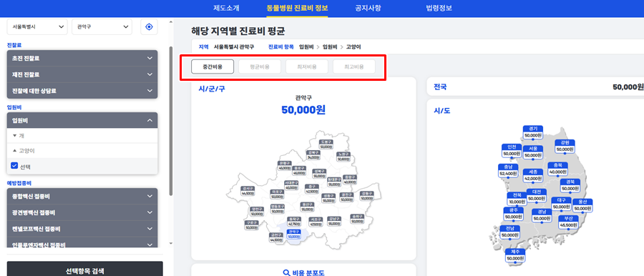This screenshot has height=276, width=644.
Task: Go to the 법령정보 menu
Action: [439, 8]
